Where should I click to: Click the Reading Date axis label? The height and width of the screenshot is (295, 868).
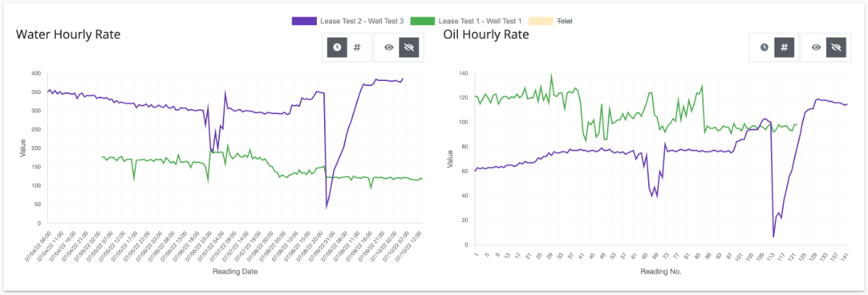click(x=235, y=272)
